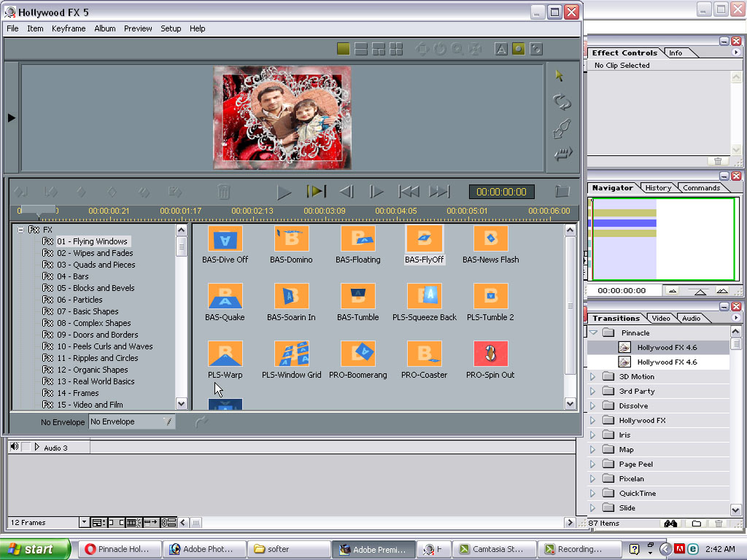Open the folder icon next to the timecode
747x560 pixels.
[x=562, y=192]
